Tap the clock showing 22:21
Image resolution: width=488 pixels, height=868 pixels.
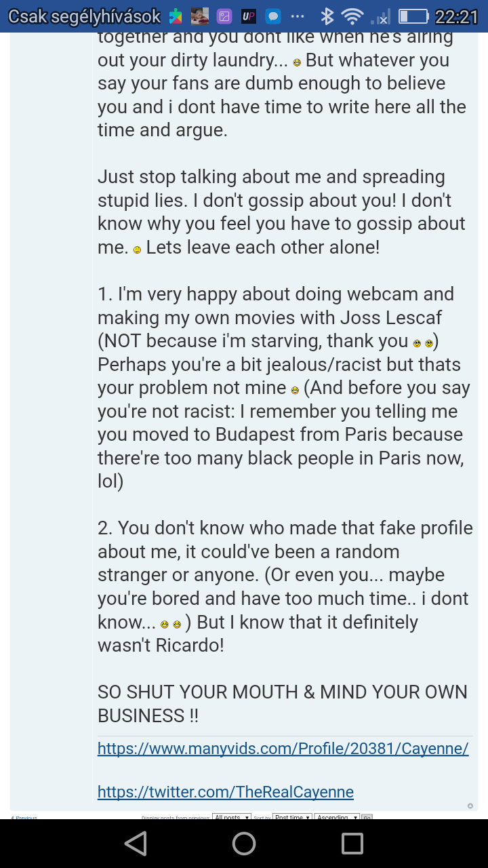click(x=456, y=16)
